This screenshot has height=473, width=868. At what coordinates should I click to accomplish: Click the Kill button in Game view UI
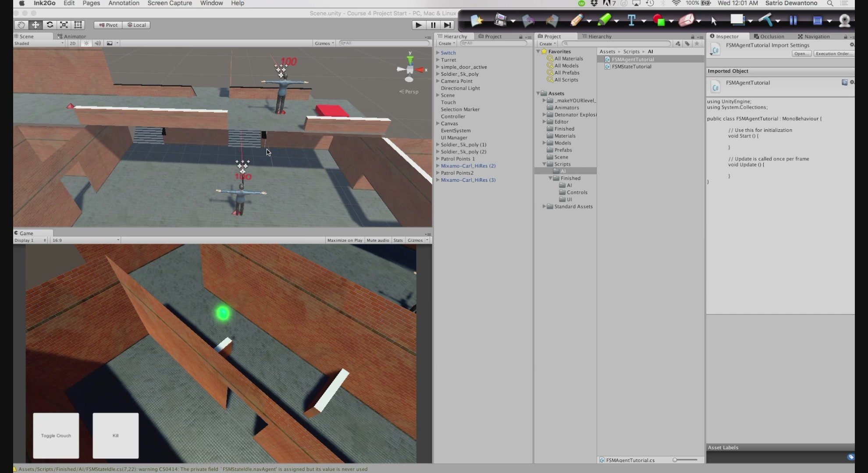pos(115,435)
